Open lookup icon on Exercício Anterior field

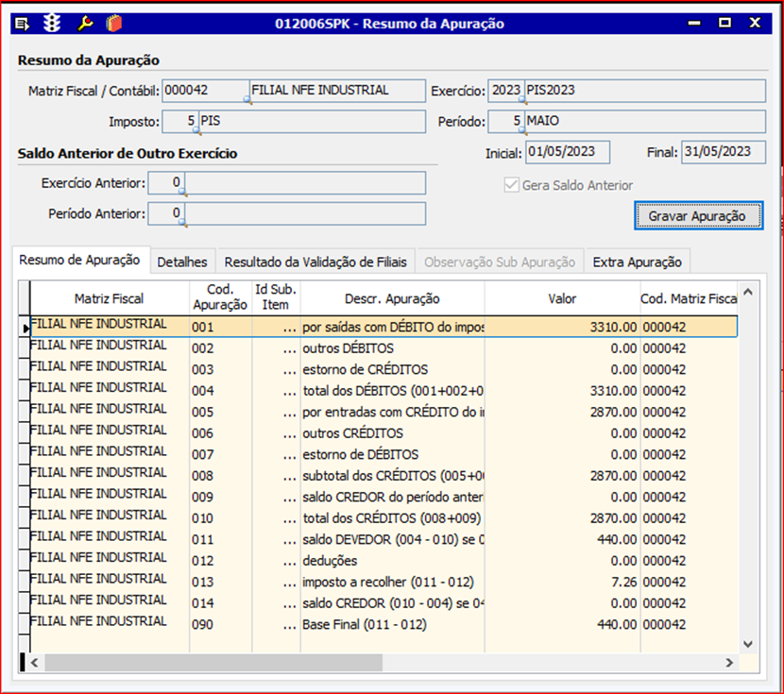click(x=181, y=191)
